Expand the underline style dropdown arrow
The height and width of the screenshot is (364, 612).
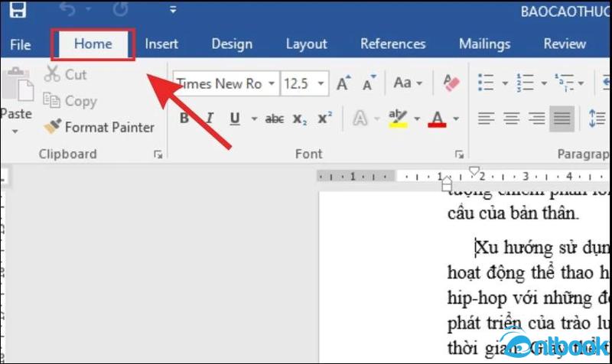[254, 119]
